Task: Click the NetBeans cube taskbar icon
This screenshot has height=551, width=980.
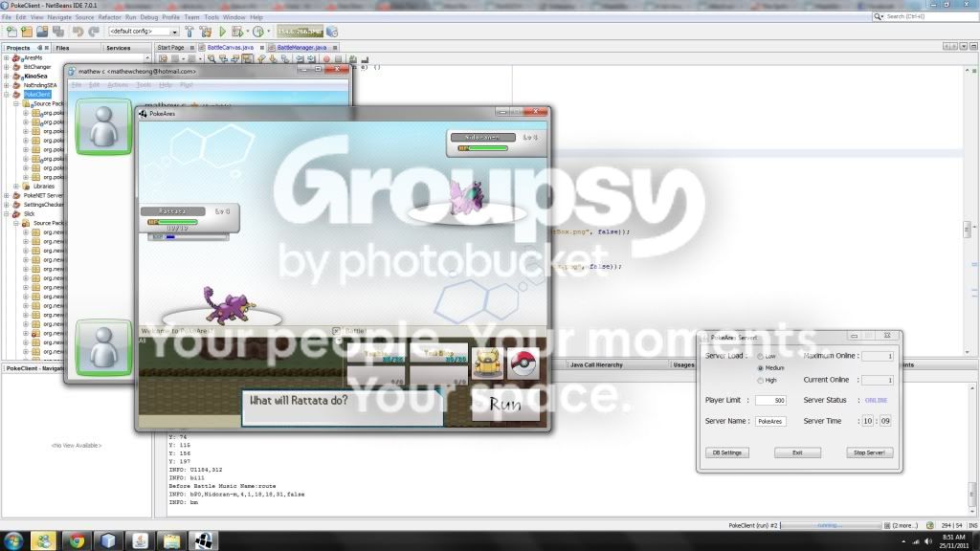Action: pos(108,541)
